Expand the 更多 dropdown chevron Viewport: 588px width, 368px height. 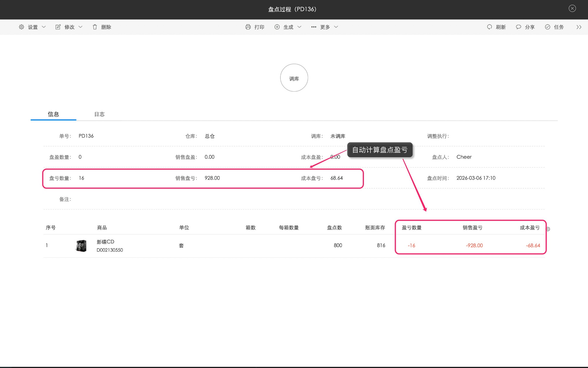click(x=336, y=27)
